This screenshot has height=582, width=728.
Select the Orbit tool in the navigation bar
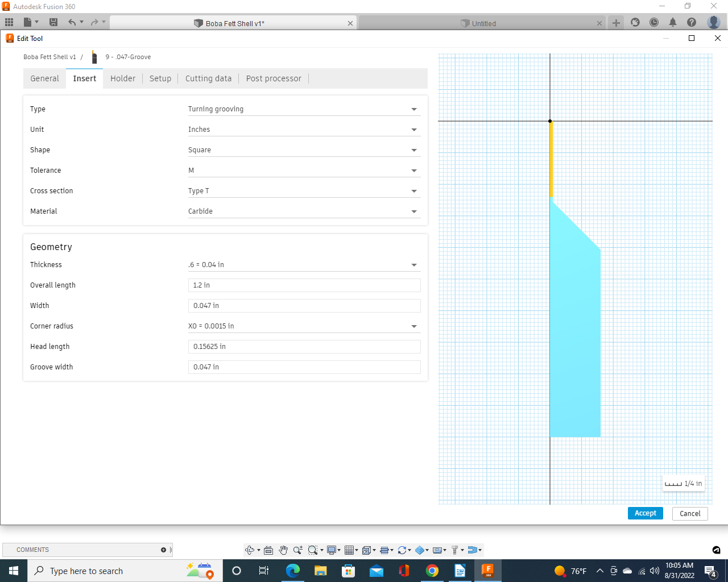[x=249, y=550]
